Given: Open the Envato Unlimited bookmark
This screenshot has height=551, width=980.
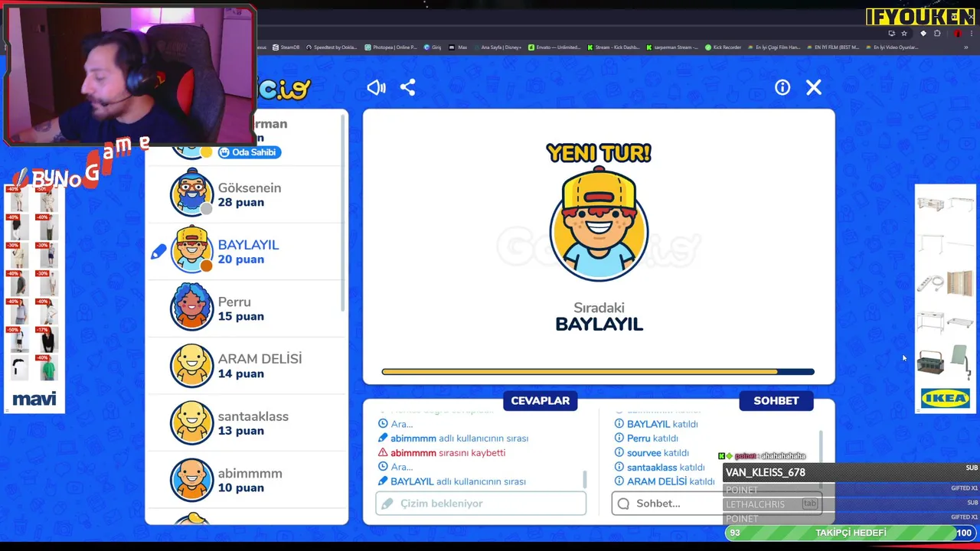Looking at the screenshot, I should (x=554, y=47).
